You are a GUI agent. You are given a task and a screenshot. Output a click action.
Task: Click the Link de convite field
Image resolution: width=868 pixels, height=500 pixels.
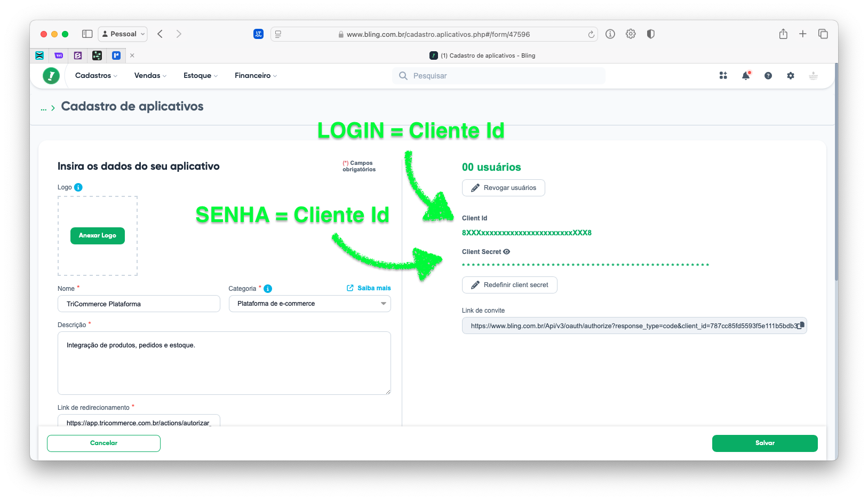click(634, 326)
